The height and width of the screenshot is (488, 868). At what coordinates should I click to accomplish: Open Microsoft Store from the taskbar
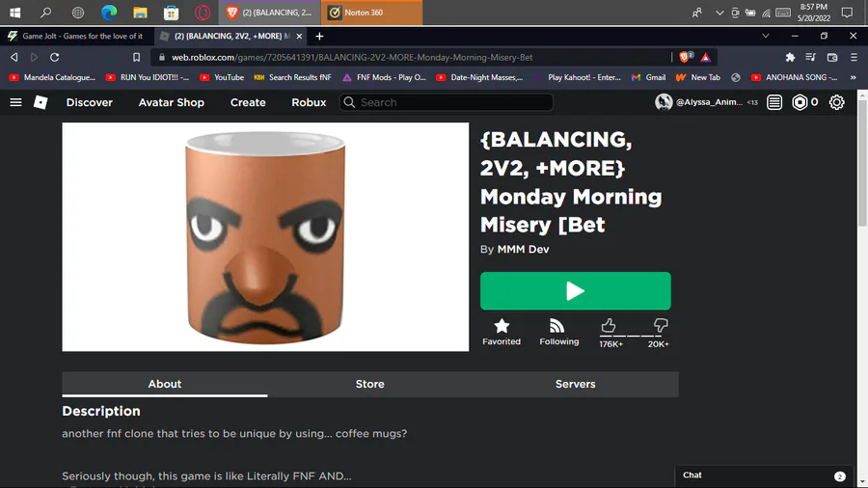tap(171, 13)
